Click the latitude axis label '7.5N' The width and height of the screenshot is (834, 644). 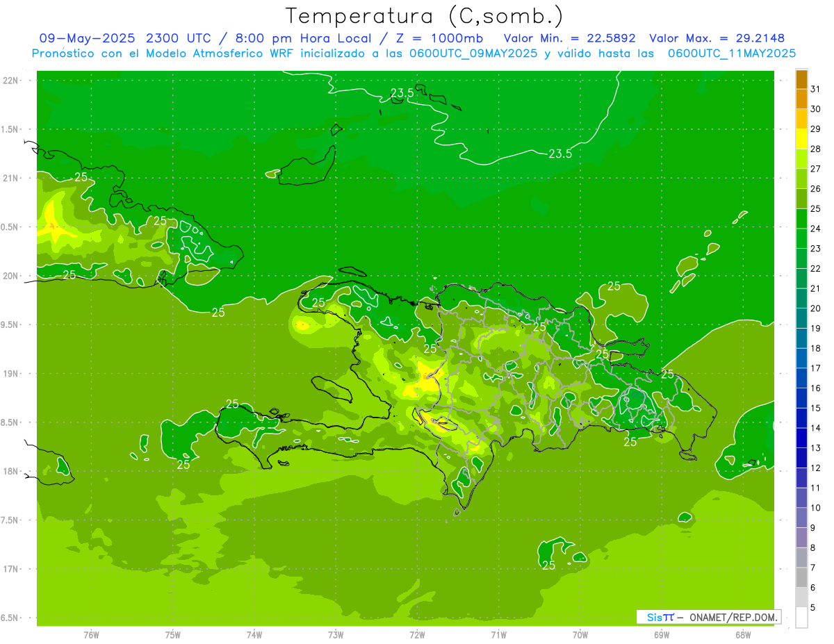[10, 521]
